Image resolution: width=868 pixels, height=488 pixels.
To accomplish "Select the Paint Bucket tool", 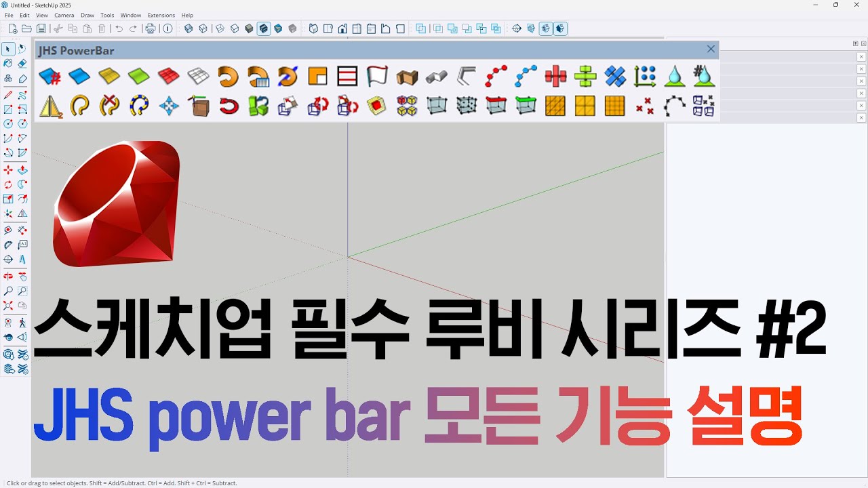I will (8, 63).
